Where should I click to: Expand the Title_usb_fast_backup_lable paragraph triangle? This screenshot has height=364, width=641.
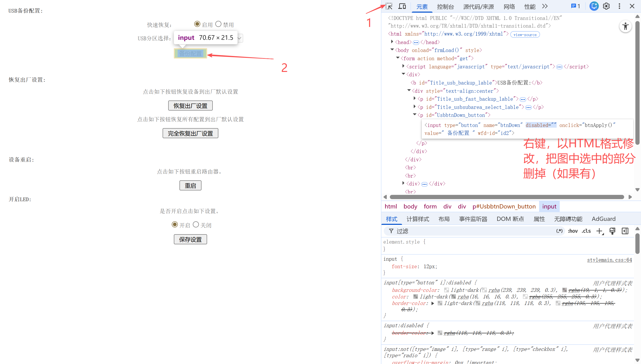point(414,99)
